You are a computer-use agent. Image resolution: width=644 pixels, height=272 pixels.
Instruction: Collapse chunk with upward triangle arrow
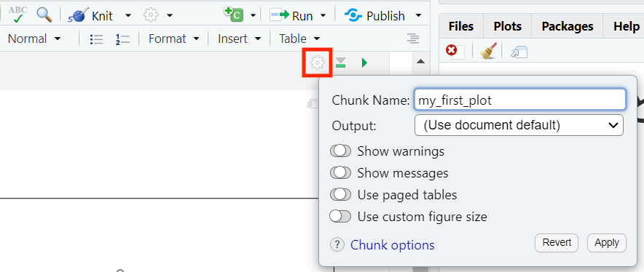(420, 62)
